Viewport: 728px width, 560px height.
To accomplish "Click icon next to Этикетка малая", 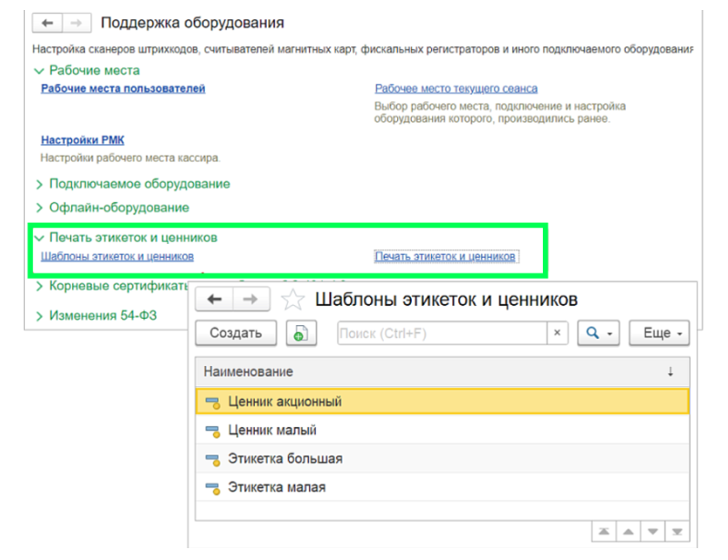I will click(x=212, y=488).
